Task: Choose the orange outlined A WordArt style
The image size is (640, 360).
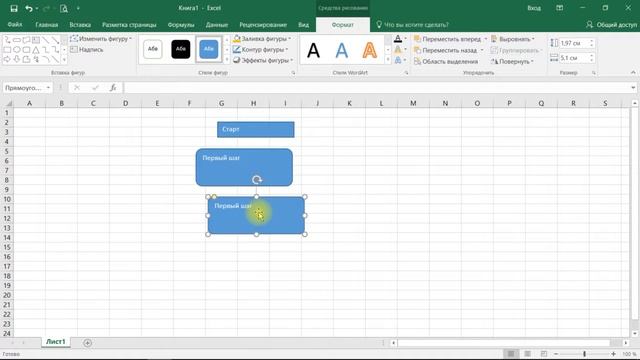Action: click(369, 50)
